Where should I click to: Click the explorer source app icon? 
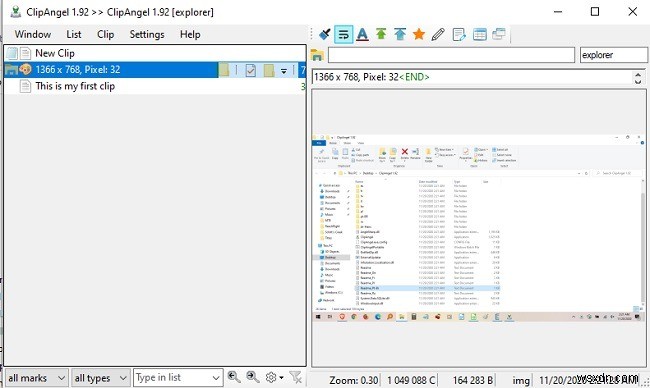tap(317, 55)
